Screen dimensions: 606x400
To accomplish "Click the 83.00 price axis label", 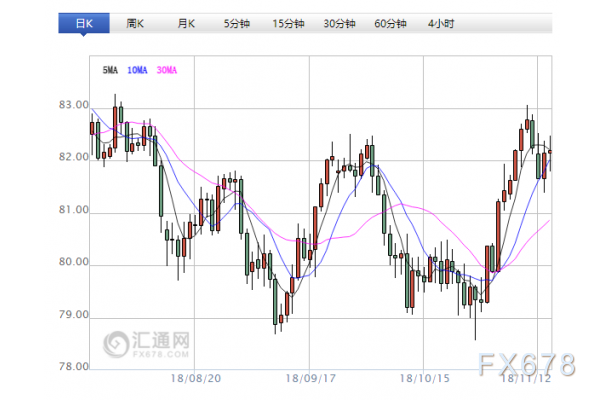I will pos(73,105).
